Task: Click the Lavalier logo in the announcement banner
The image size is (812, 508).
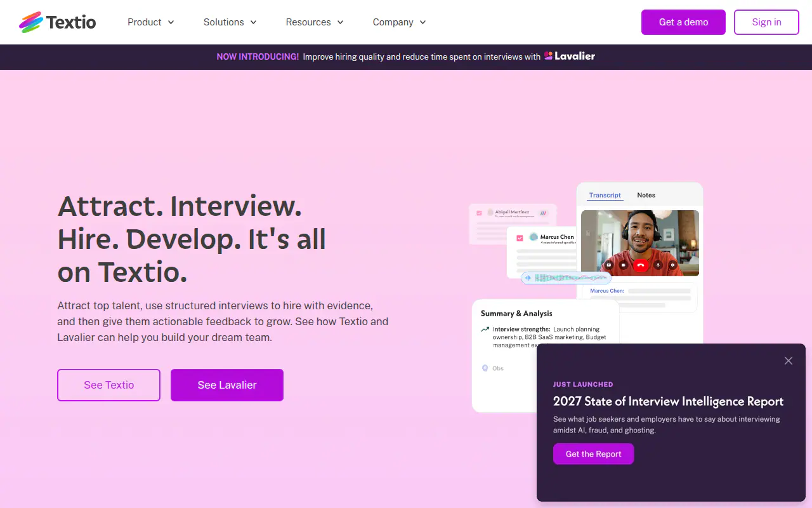Action: coord(570,56)
